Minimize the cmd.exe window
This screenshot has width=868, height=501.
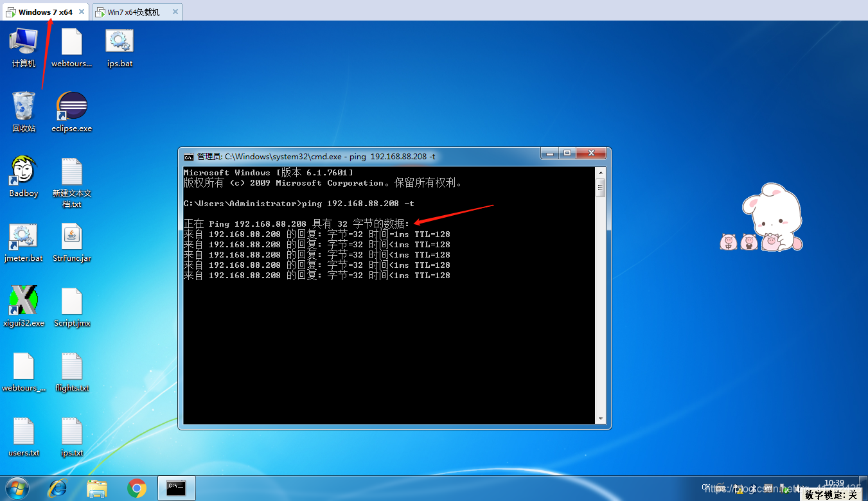click(x=549, y=153)
